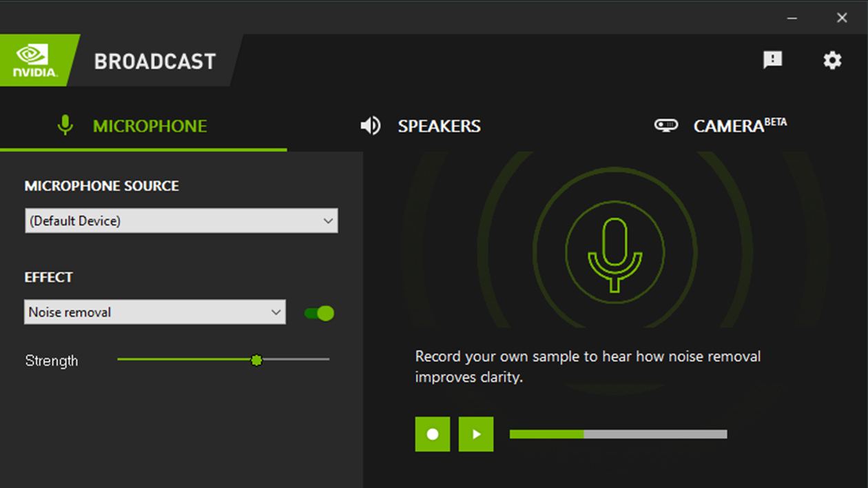Open the feedback notification icon

(x=772, y=60)
